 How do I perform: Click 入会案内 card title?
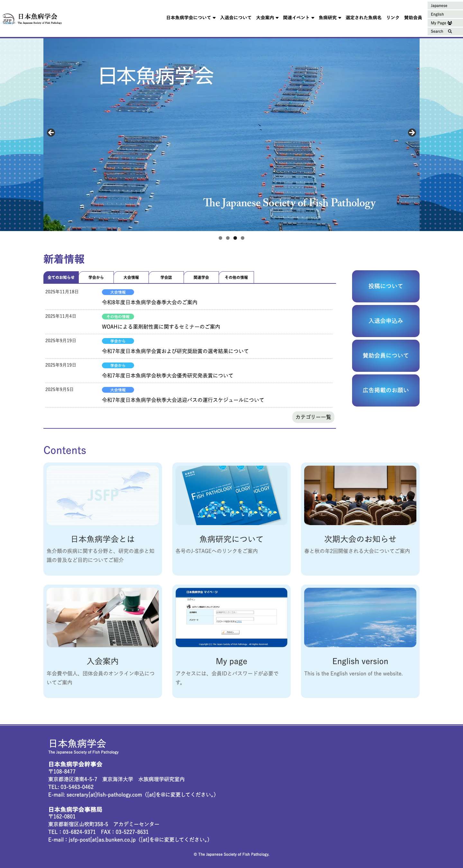103,661
